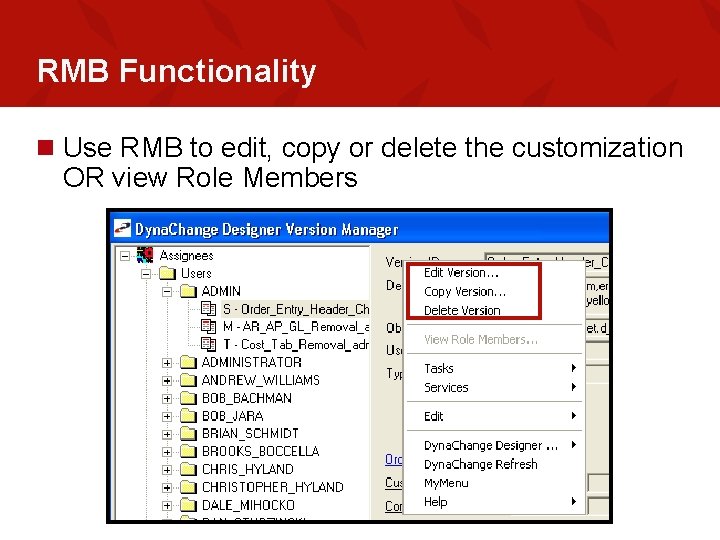The image size is (720, 540).
Task: Select the ADMIN tree label
Action: click(x=221, y=292)
